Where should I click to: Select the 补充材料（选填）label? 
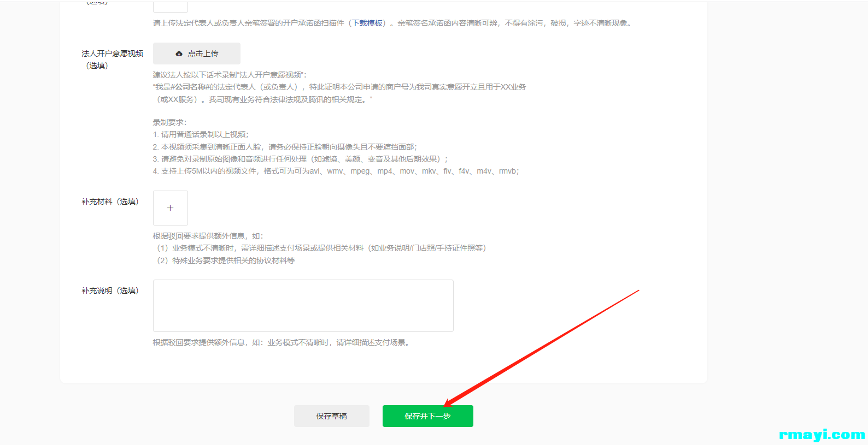click(110, 201)
